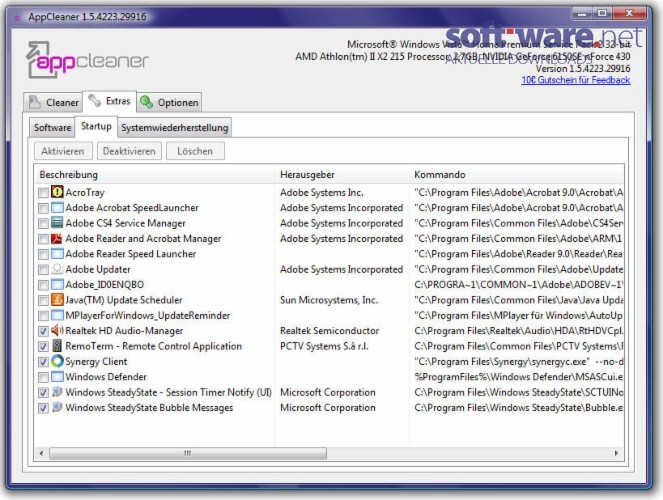This screenshot has height=500, width=663.
Task: Switch to the Cleaner tab
Action: 53,102
